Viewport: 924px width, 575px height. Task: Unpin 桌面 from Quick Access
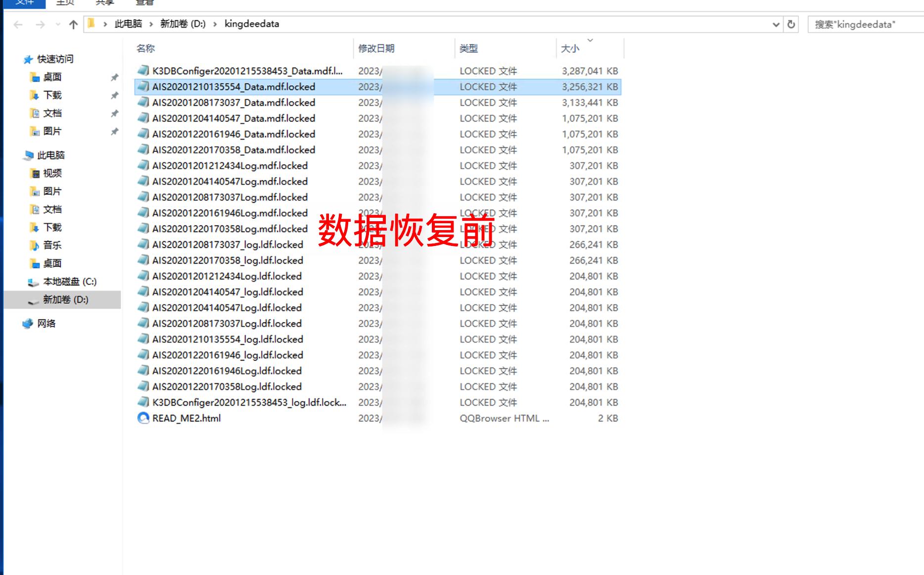(x=114, y=77)
